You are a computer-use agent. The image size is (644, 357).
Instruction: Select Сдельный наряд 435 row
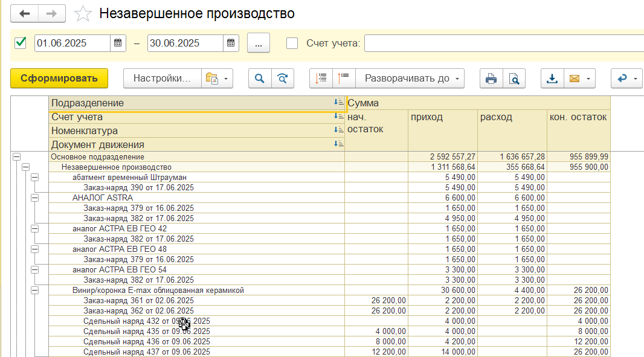[197, 332]
